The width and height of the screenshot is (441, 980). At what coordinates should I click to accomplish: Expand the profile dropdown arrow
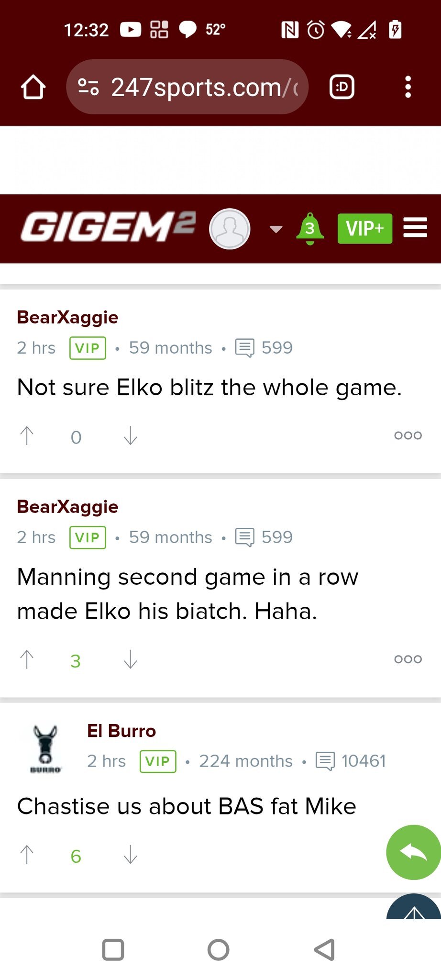276,229
